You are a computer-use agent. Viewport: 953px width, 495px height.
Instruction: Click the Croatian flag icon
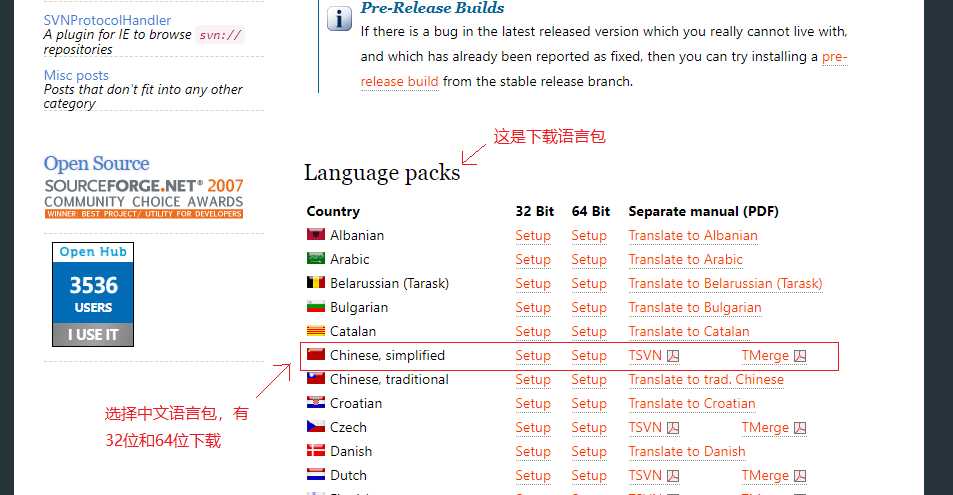click(315, 403)
